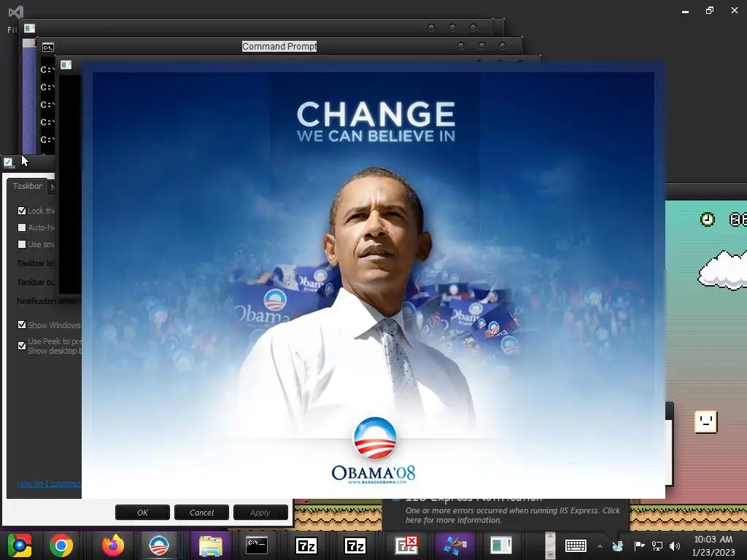Screen dimensions: 747x560
Task: Click the Command Prompt window icon
Action: click(x=47, y=47)
